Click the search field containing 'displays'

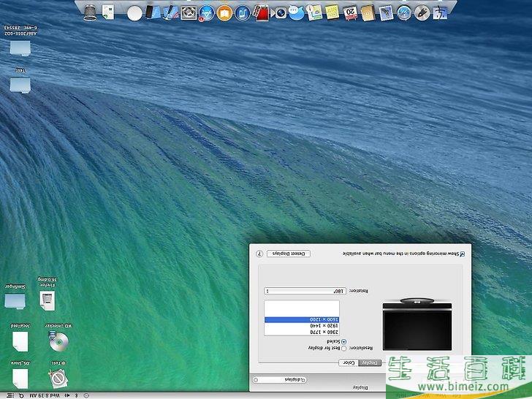[x=280, y=380]
